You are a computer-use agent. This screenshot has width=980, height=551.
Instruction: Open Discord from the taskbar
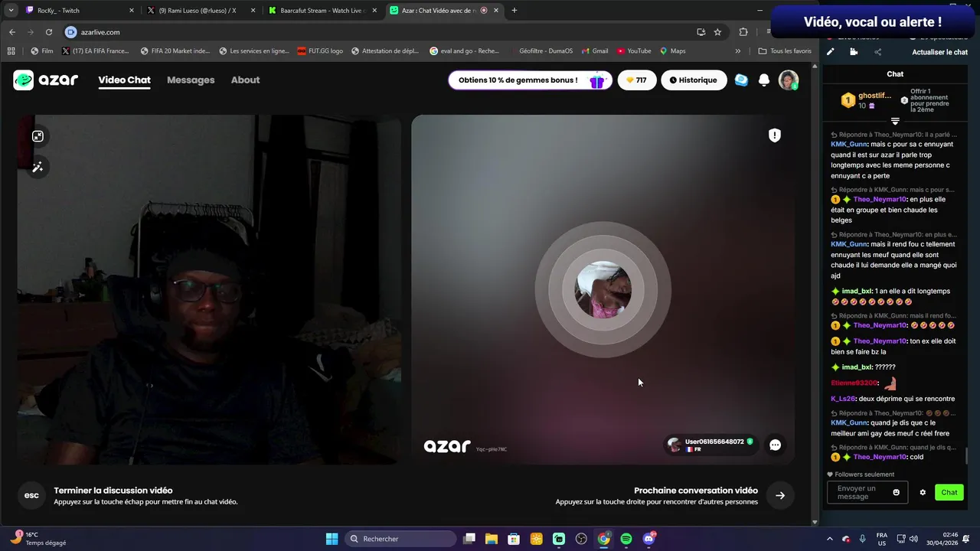click(649, 539)
